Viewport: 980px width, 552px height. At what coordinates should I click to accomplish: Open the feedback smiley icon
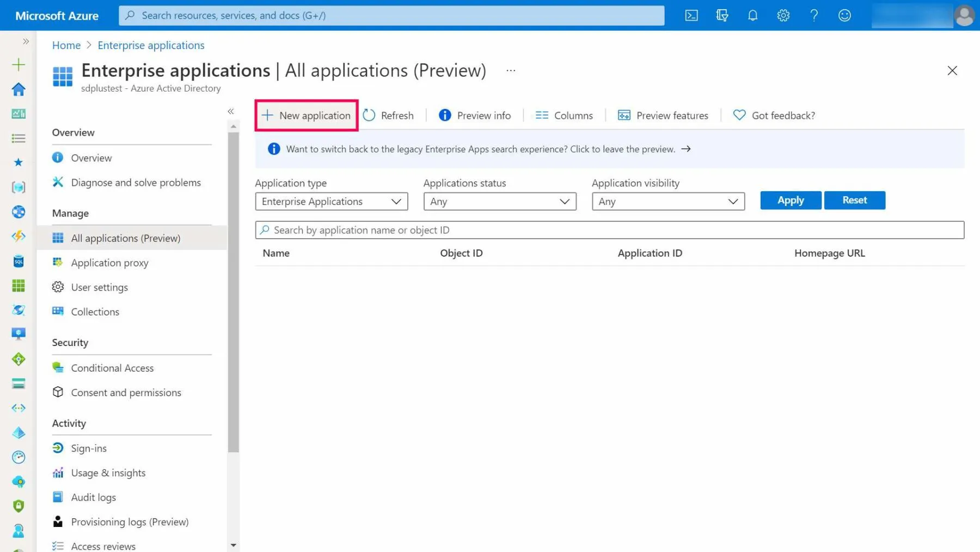click(x=844, y=15)
